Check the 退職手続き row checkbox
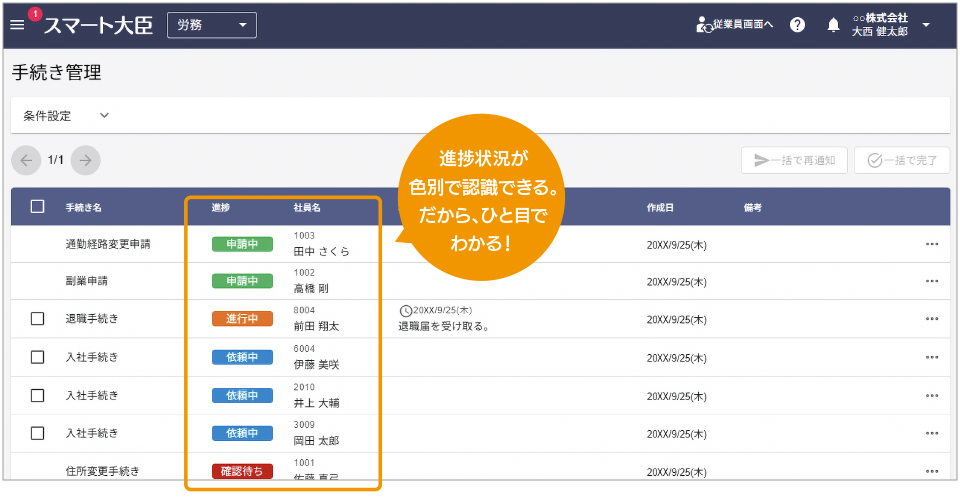Screen dimensions: 960x500 pyautogui.click(x=38, y=319)
